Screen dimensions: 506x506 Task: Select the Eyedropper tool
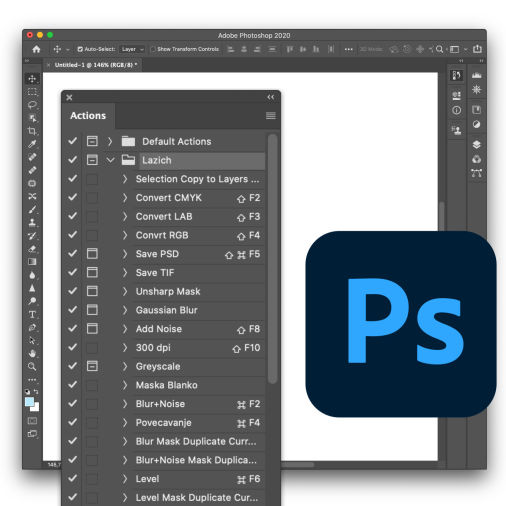click(32, 144)
